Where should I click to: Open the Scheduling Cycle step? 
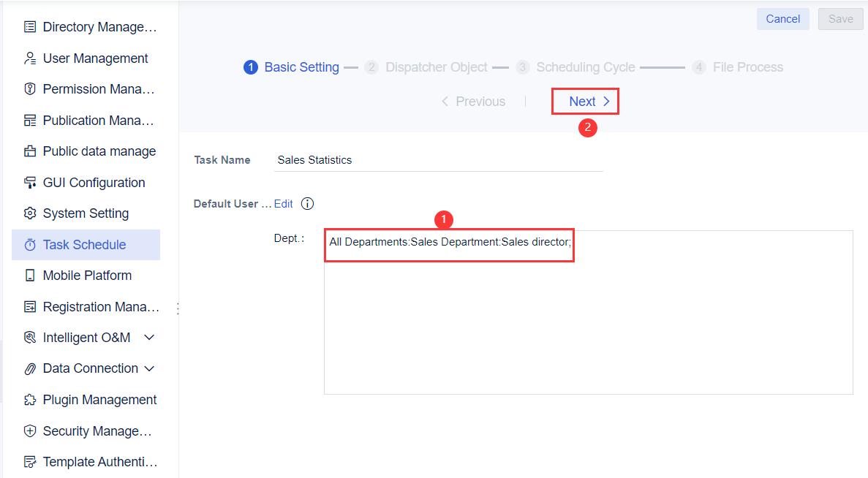coord(586,67)
